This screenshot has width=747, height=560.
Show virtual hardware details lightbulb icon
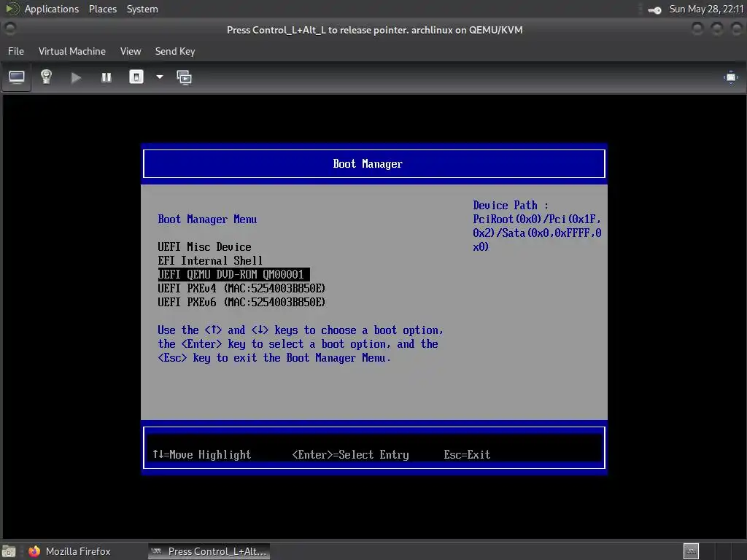(46, 77)
